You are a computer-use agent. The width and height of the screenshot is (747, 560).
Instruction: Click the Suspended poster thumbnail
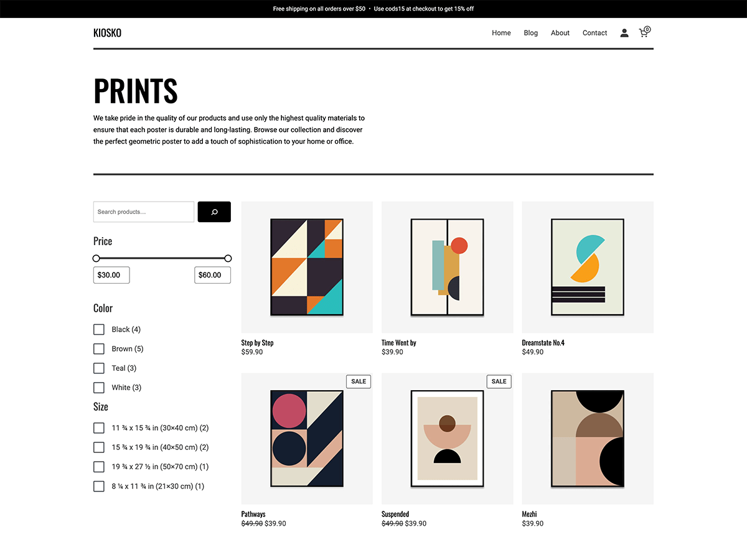(447, 439)
